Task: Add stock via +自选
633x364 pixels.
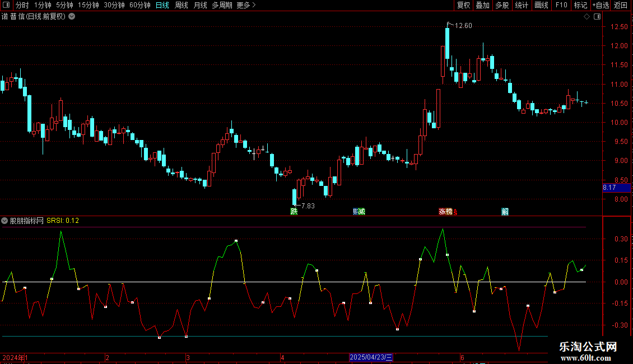Action: (x=601, y=5)
